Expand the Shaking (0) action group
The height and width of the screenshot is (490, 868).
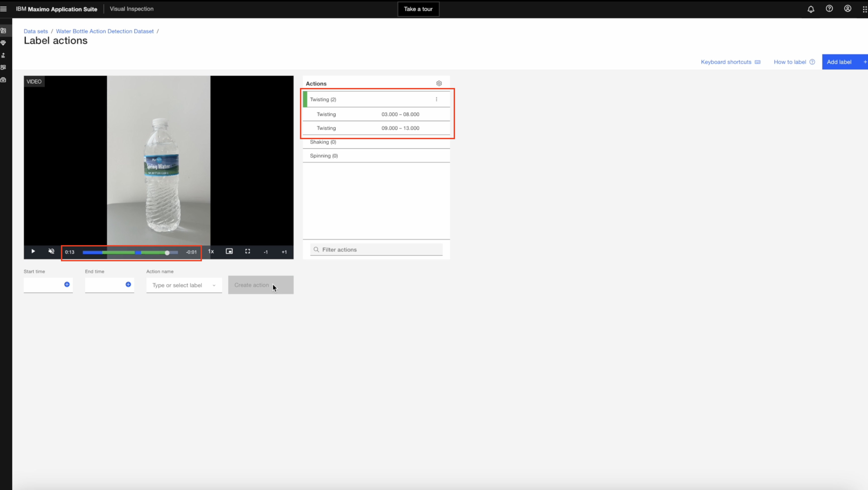(323, 142)
